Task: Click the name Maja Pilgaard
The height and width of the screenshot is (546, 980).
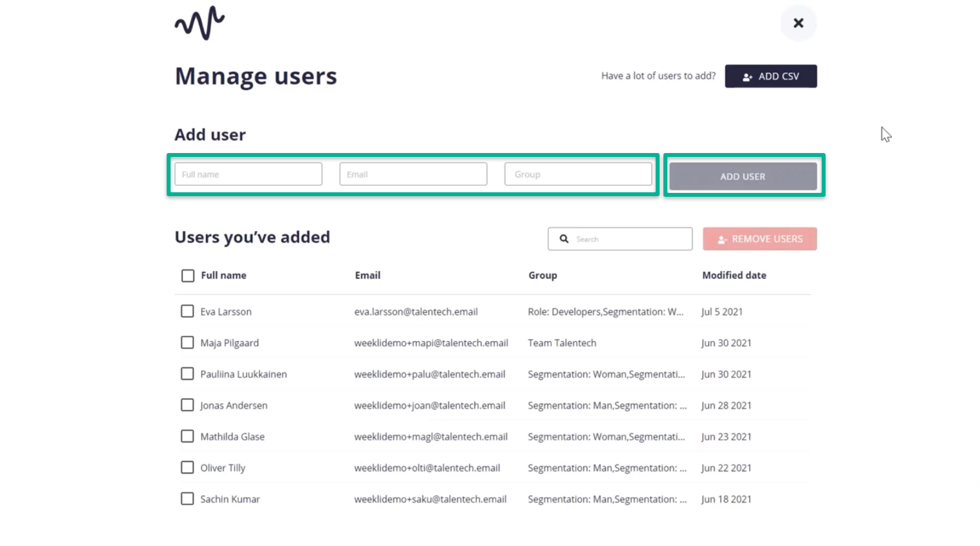Action: (229, 343)
